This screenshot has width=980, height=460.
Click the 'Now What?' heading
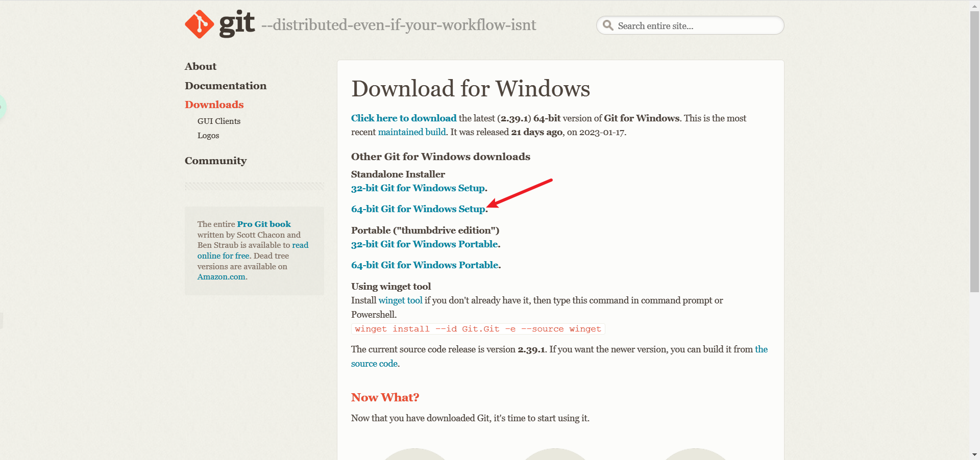click(x=385, y=397)
